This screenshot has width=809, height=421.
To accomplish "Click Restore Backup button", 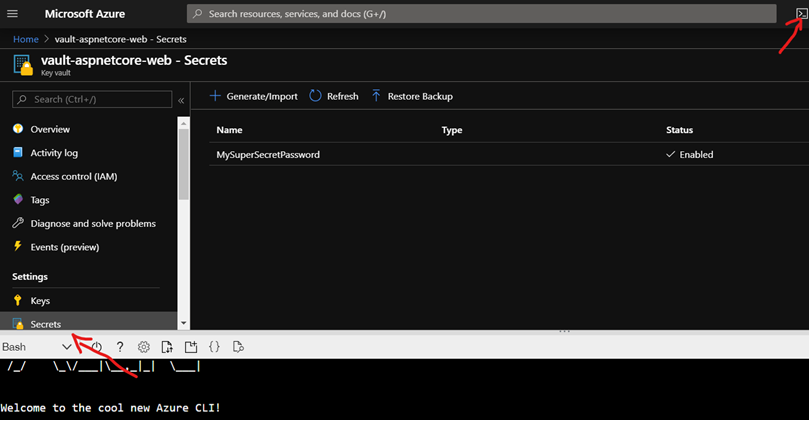I will coord(412,96).
